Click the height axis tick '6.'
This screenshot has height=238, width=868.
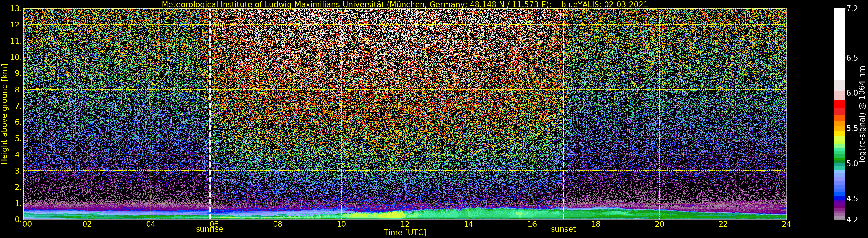pyautogui.click(x=18, y=122)
